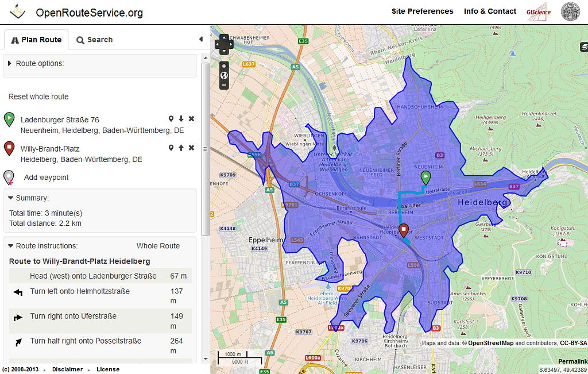Click the turn right arrow for Uferstraße
The width and height of the screenshot is (588, 374).
[x=18, y=318]
